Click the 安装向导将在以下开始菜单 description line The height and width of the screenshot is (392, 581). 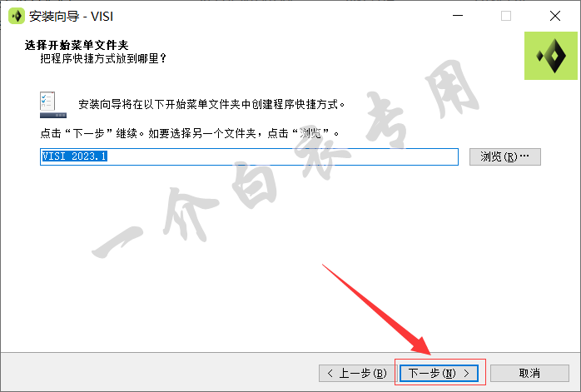[211, 105]
